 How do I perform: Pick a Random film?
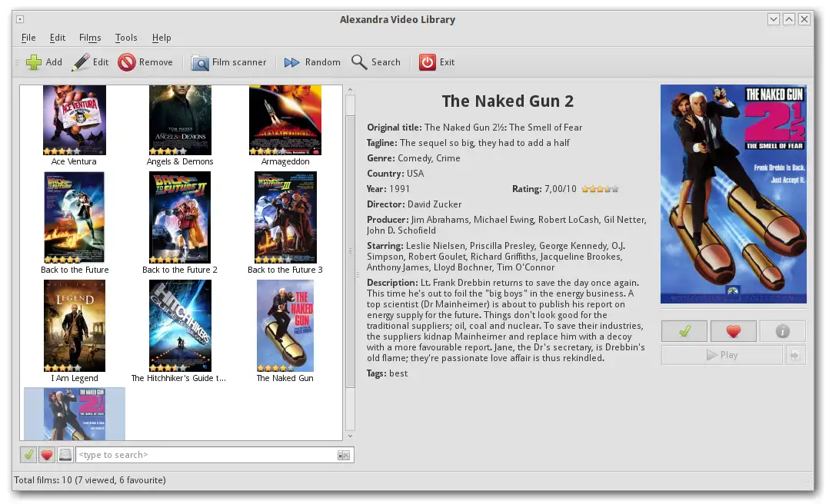click(312, 62)
